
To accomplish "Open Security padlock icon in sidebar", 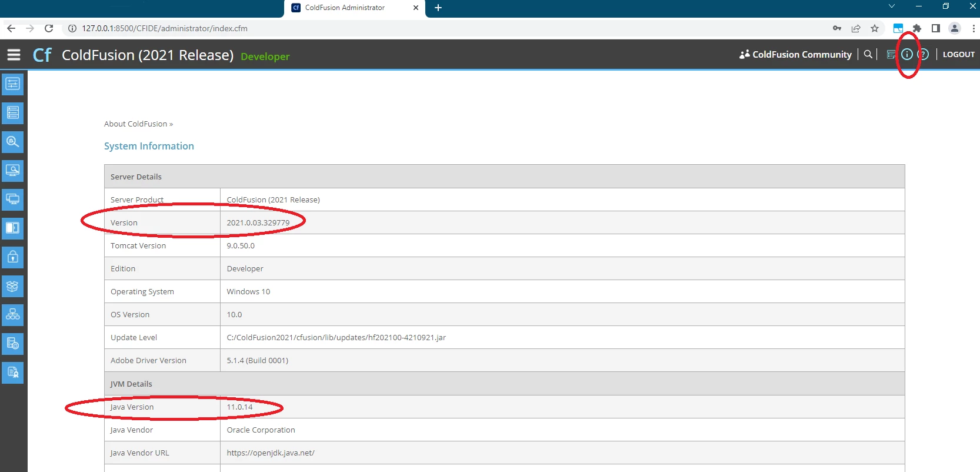I will [x=12, y=257].
